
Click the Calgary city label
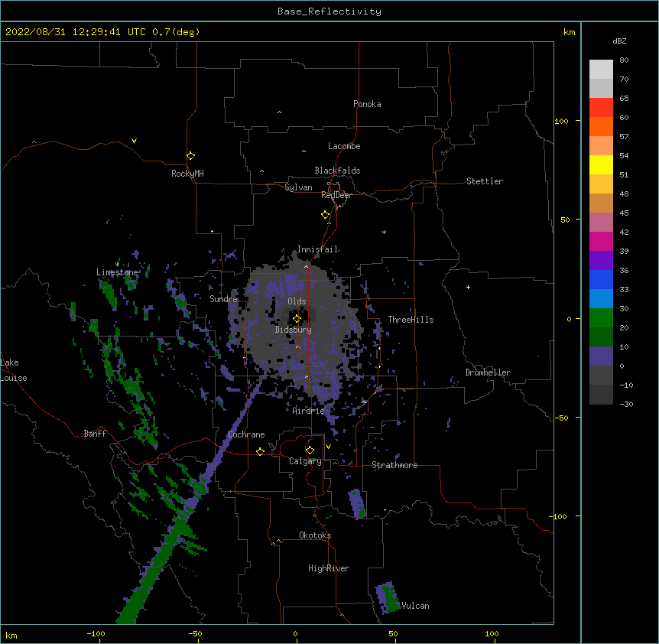click(305, 461)
